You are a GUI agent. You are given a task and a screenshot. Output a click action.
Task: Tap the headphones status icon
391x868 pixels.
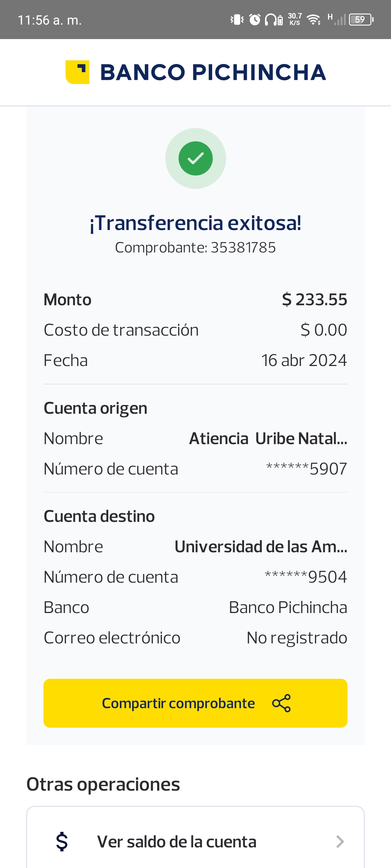(x=271, y=20)
